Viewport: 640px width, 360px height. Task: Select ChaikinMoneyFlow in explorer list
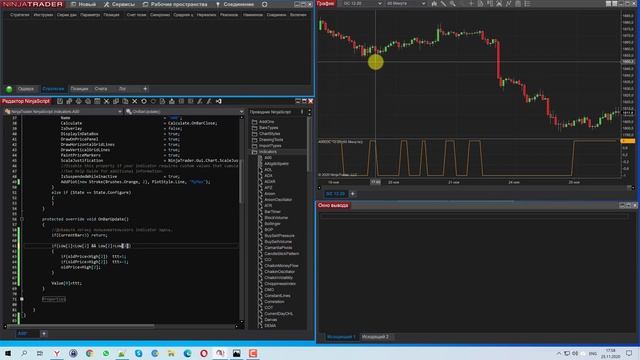281,266
